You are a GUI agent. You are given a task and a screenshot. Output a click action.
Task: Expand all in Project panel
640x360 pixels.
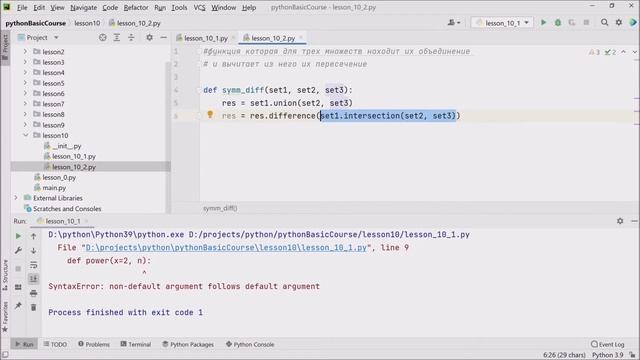click(x=117, y=38)
